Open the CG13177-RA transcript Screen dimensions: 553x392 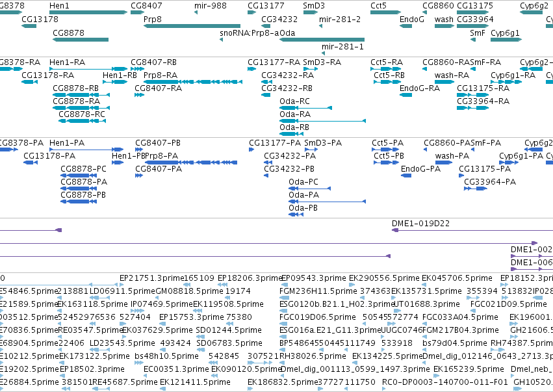click(x=252, y=69)
